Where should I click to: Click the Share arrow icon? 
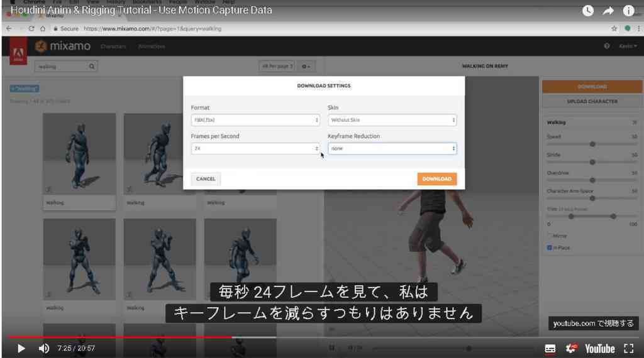click(608, 11)
